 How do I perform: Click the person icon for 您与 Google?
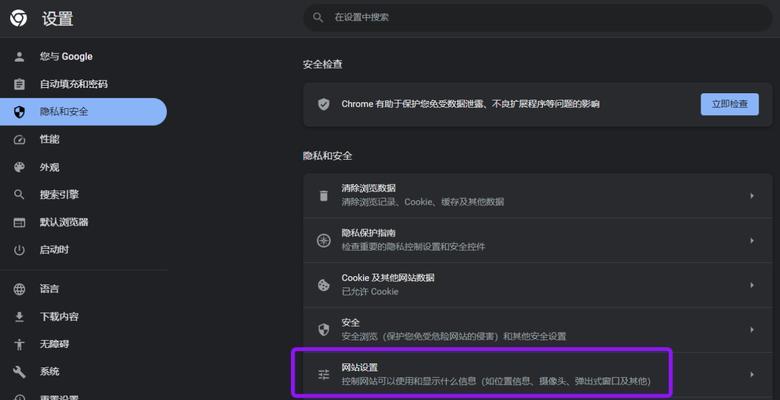pos(19,57)
